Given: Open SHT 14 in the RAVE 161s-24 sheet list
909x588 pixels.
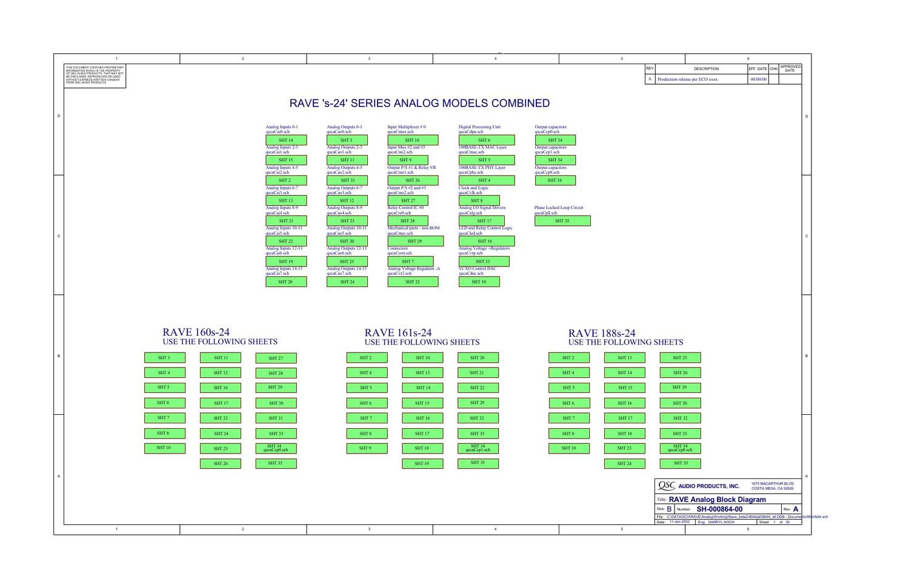Looking at the screenshot, I should coord(422,388).
